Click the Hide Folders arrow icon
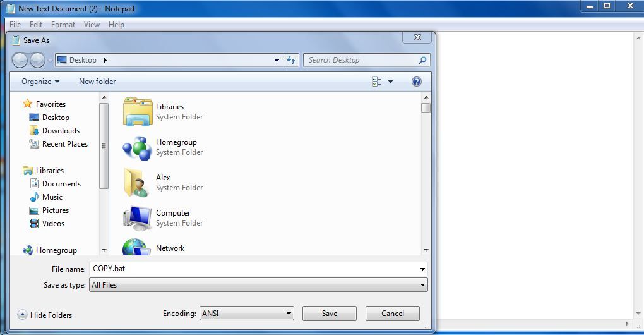Image resolution: width=644 pixels, height=335 pixels. coord(22,315)
